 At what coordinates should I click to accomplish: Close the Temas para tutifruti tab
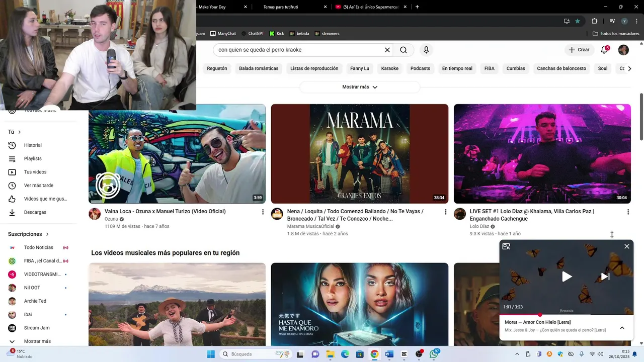click(325, 7)
